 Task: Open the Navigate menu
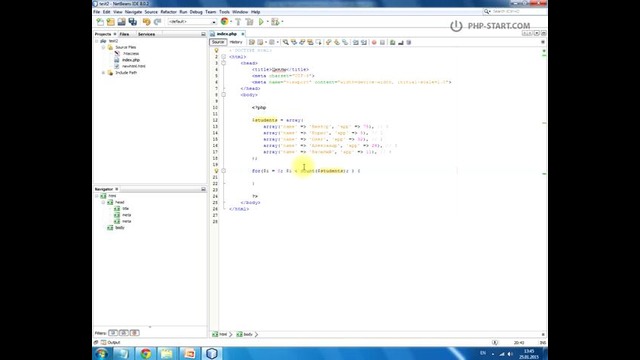tap(133, 12)
